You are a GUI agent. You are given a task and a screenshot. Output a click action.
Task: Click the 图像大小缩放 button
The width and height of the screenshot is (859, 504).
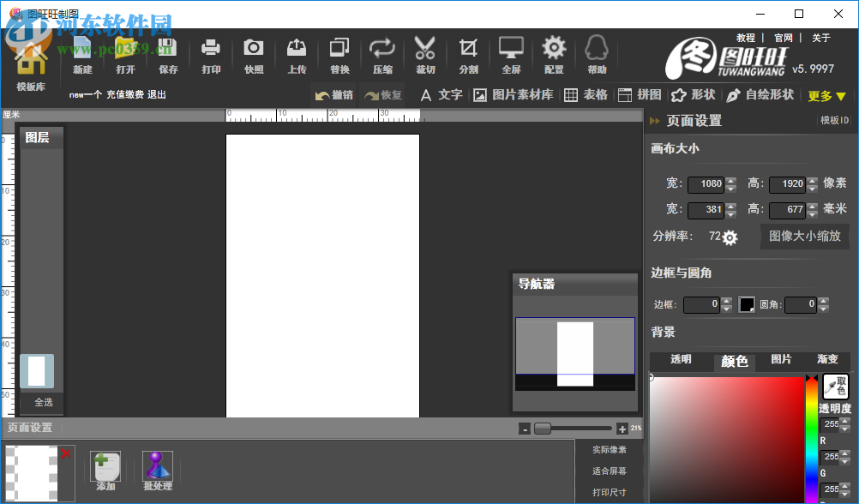[804, 236]
